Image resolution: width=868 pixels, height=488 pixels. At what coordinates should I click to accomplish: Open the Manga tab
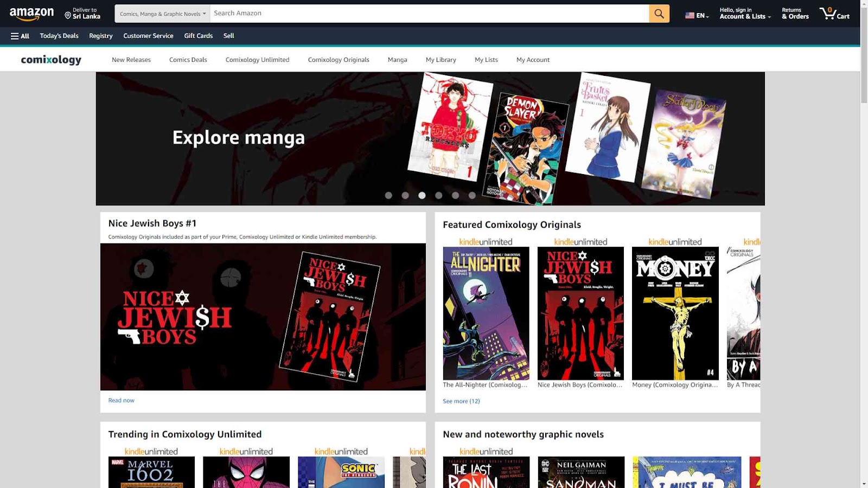click(397, 60)
